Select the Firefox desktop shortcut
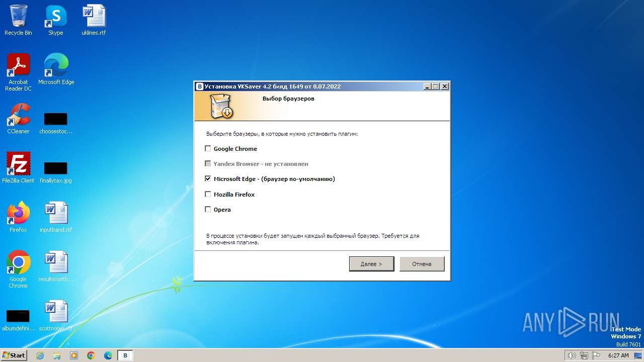Viewport: 644px width, 362px height. click(18, 217)
